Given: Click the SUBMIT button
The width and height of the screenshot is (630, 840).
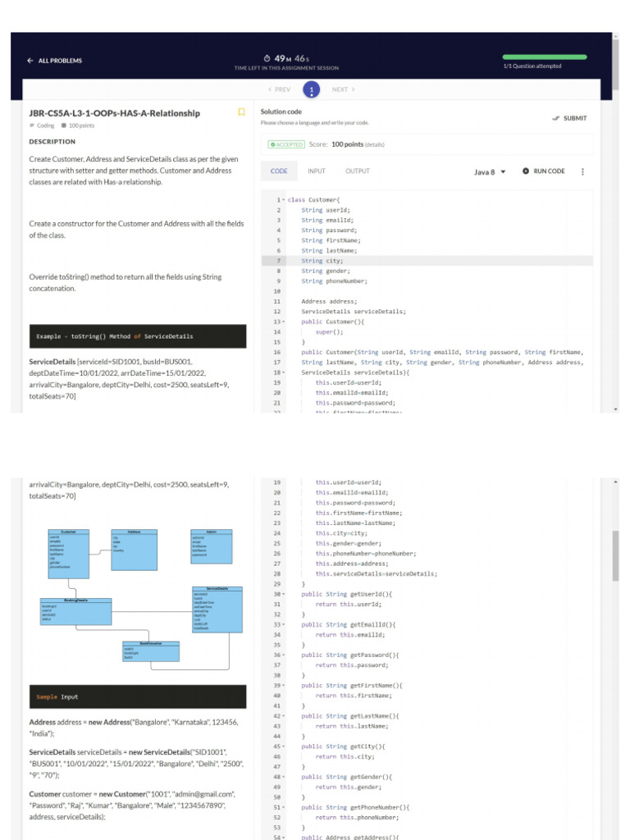Looking at the screenshot, I should pos(569,118).
